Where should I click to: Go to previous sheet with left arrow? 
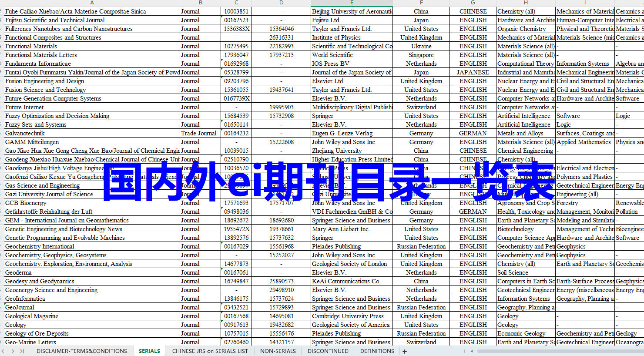(3, 351)
